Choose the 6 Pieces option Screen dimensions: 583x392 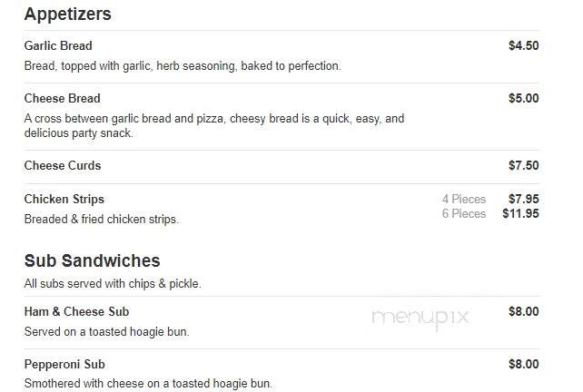pos(464,213)
